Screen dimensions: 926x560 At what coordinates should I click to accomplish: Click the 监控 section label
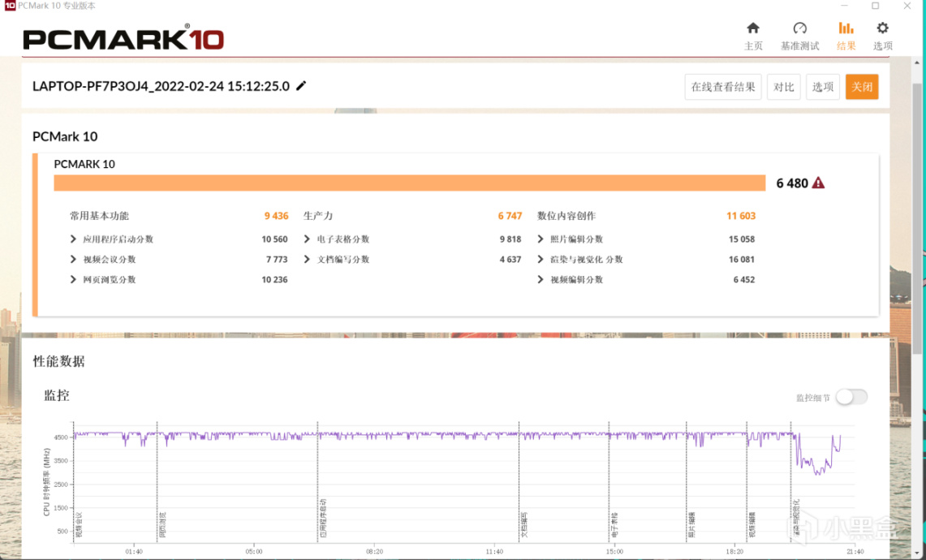coord(57,395)
